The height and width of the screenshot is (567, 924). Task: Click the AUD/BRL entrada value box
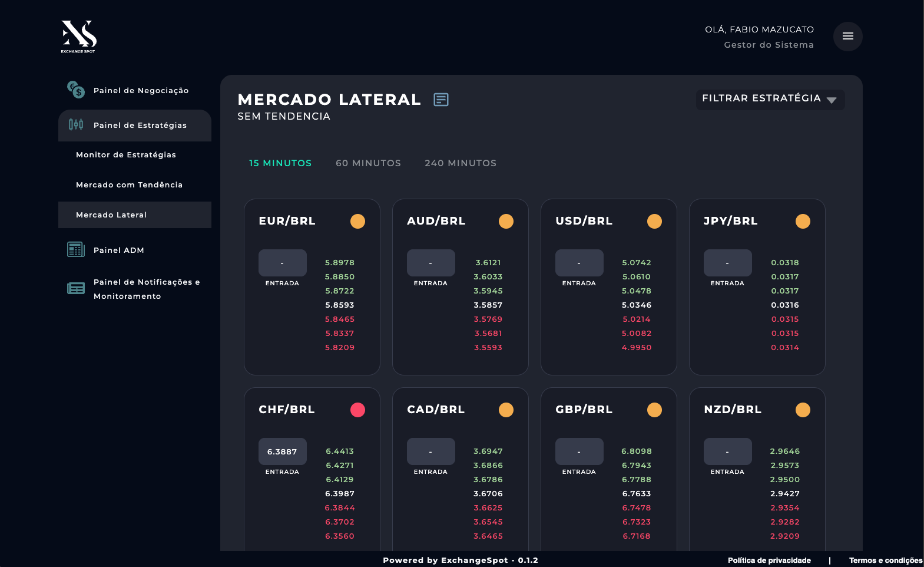coord(431,263)
